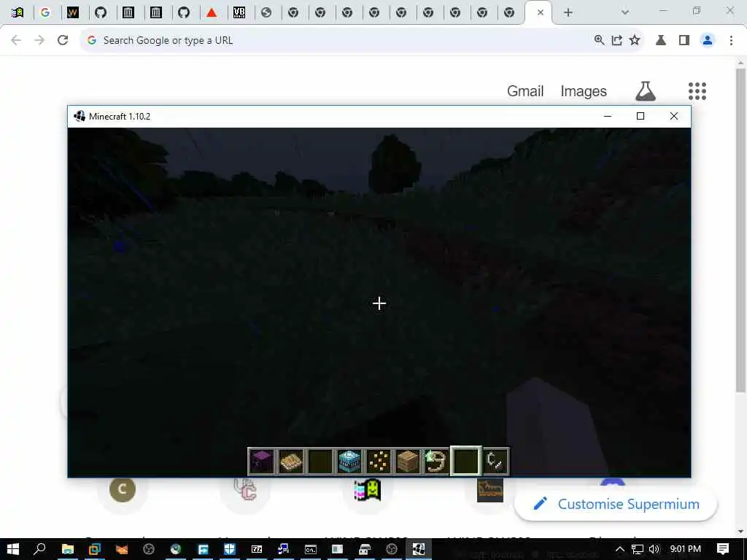Select the wooden planks block hotbar slot
Image resolution: width=747 pixels, height=560 pixels.
(x=408, y=461)
